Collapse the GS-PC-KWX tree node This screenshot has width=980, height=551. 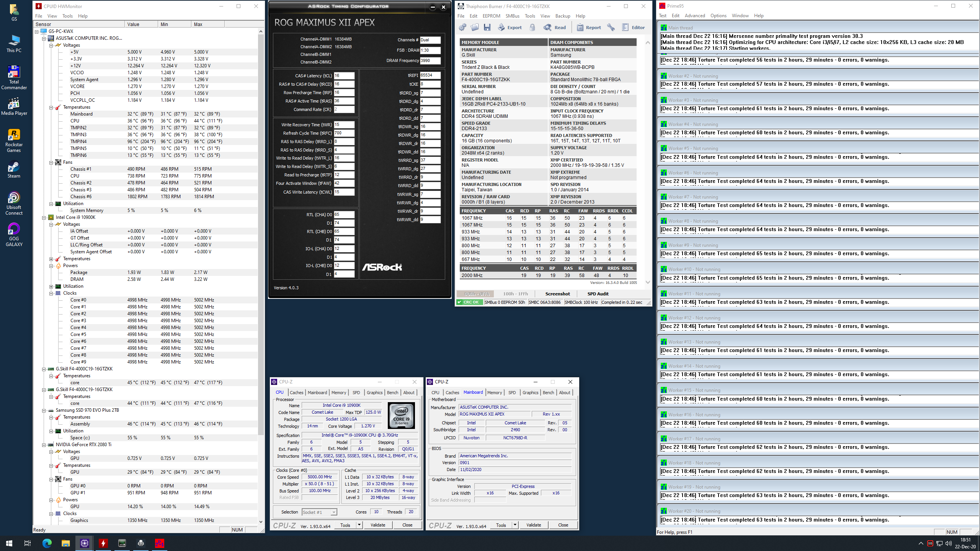37,31
